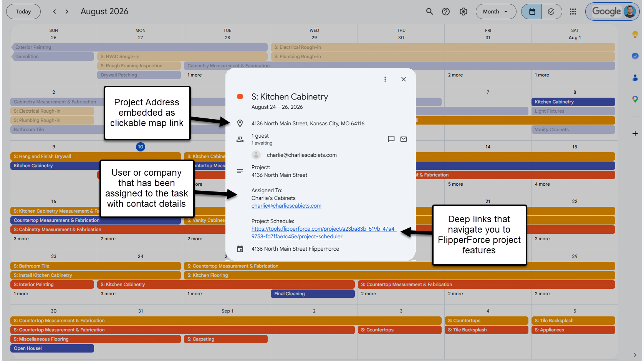Open the Support help icon
Screen dimensions: 644x361
pos(446,12)
